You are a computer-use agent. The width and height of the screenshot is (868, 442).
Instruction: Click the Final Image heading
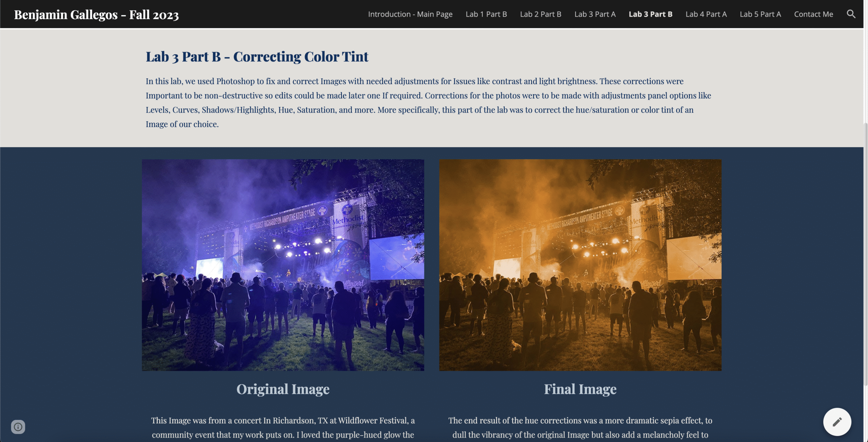click(580, 389)
